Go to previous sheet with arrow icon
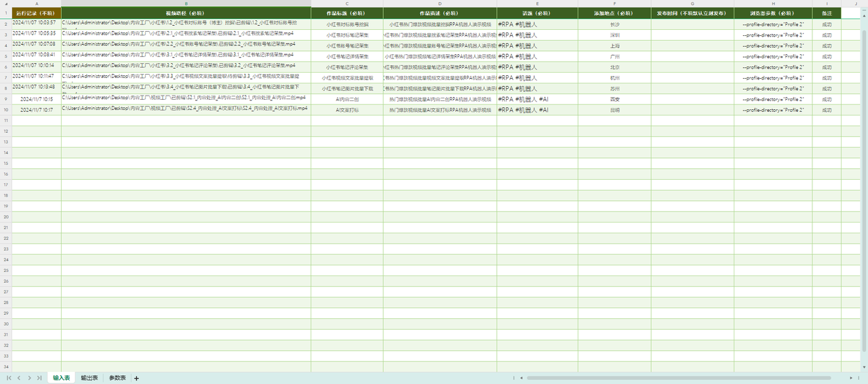This screenshot has width=868, height=384. point(19,378)
